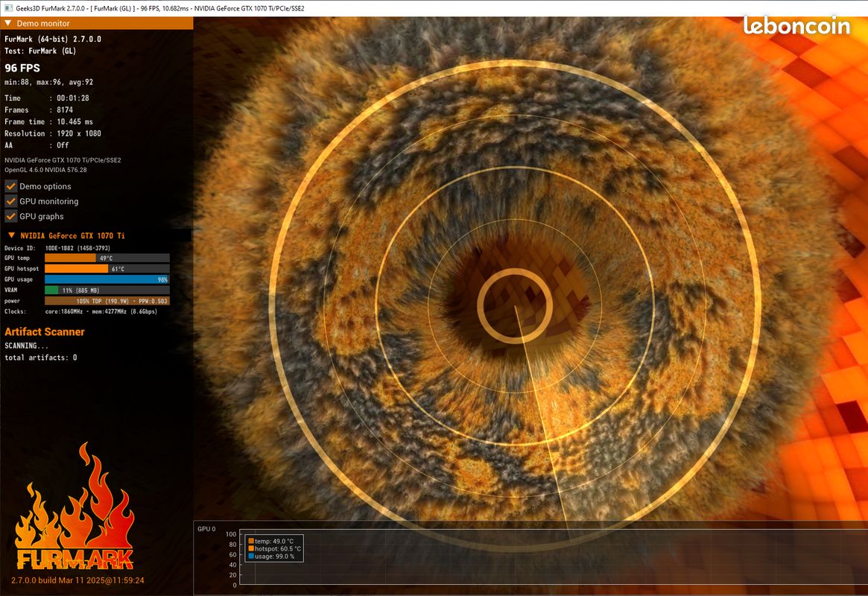Click the GPU hotspot 61°C bar

coord(107,268)
